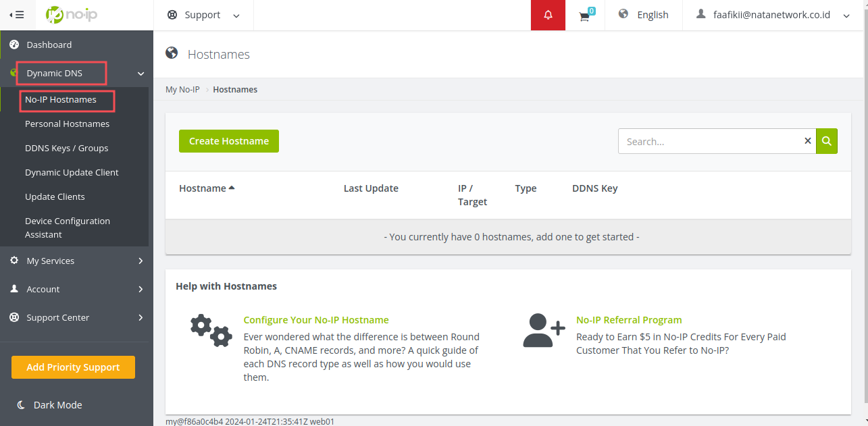Click the 'Help with Hostnames' heading
868x426 pixels.
tap(226, 286)
